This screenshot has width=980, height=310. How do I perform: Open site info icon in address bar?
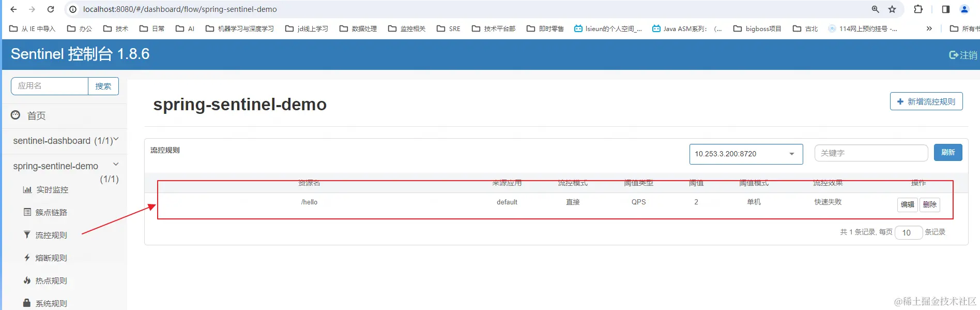tap(73, 9)
